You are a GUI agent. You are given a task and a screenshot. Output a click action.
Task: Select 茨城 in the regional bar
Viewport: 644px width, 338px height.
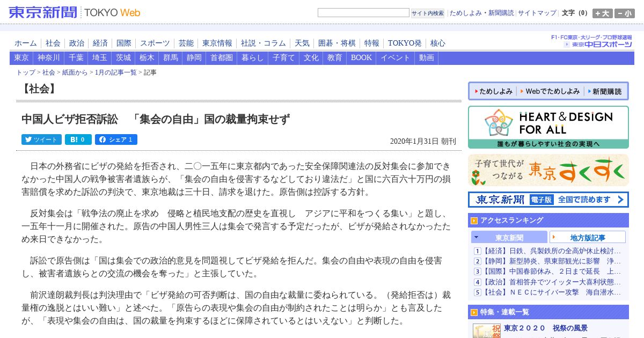123,58
